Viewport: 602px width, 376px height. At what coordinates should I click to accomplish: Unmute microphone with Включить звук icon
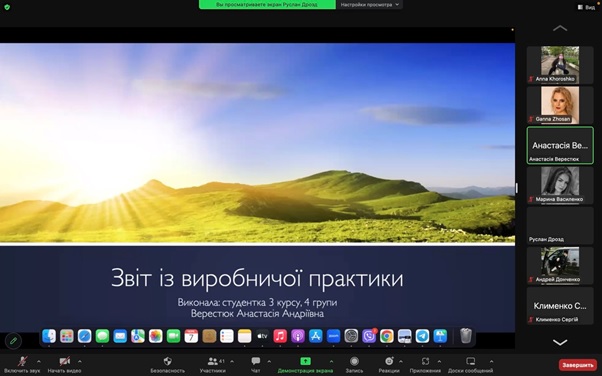22,362
